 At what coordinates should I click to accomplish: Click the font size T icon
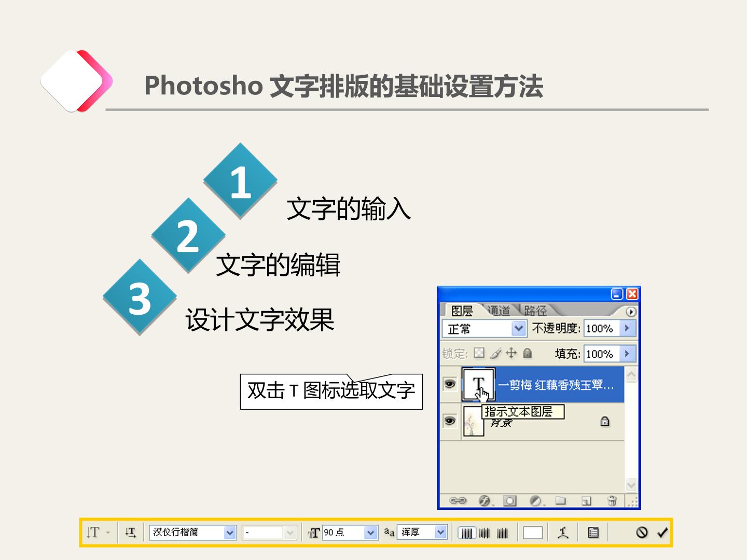[x=313, y=533]
